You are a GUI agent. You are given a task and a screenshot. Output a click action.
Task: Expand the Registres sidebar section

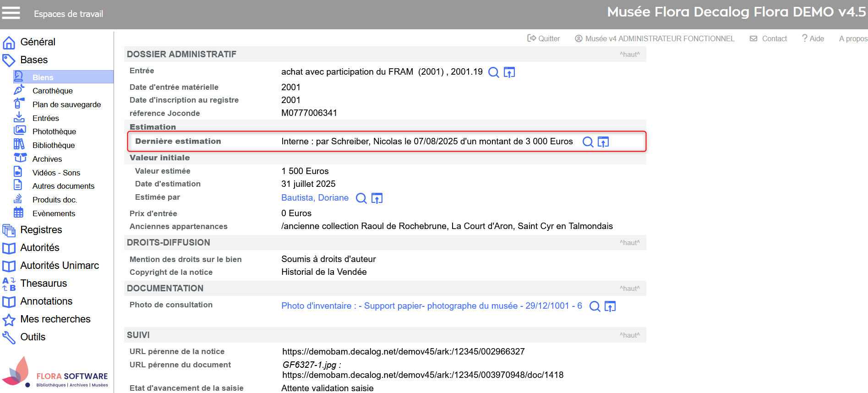coord(41,230)
